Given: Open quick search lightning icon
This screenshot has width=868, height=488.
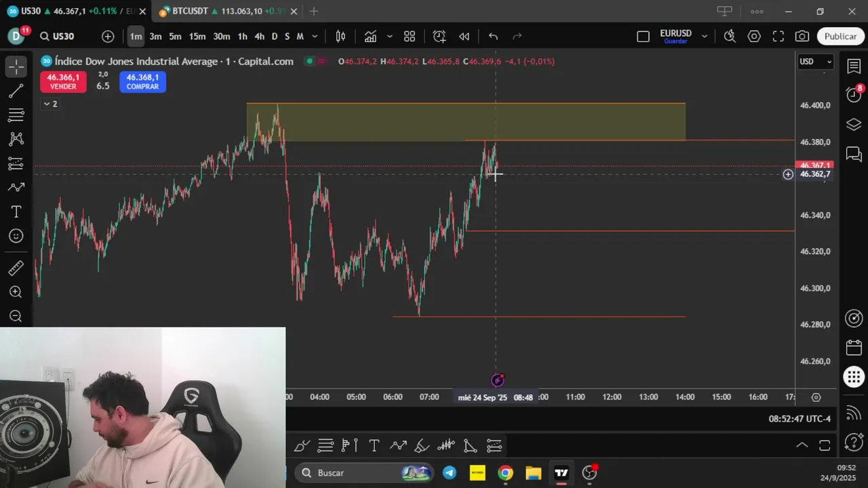Looking at the screenshot, I should click(x=730, y=37).
